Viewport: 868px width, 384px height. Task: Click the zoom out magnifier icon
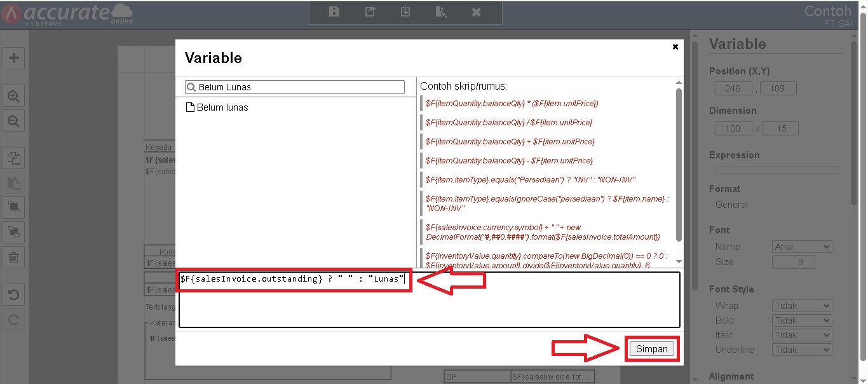(13, 121)
